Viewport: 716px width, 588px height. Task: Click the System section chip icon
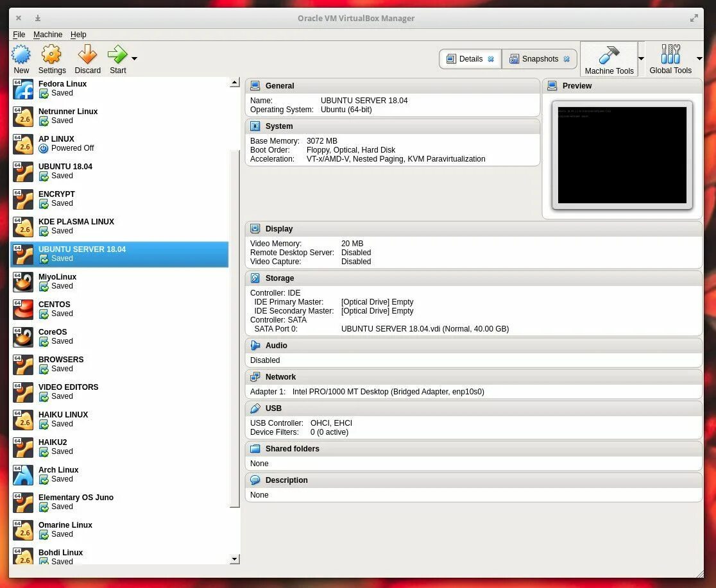(255, 126)
